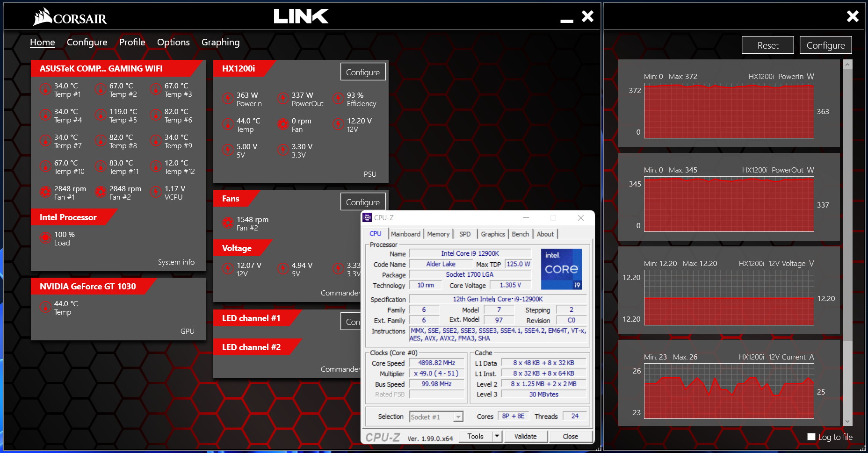Switch to the Memory tab in CPU-Z

[x=438, y=234]
